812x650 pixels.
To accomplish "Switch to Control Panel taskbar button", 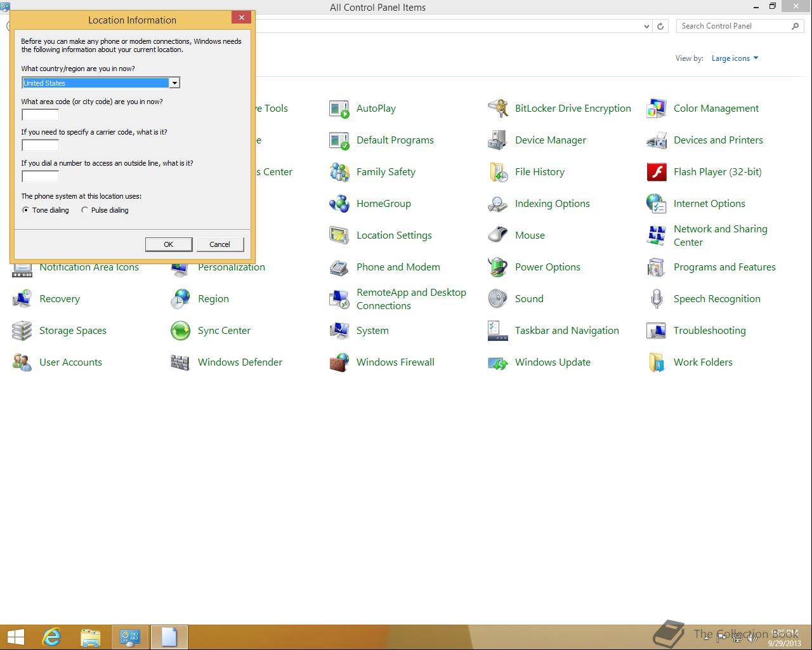I will coord(130,637).
